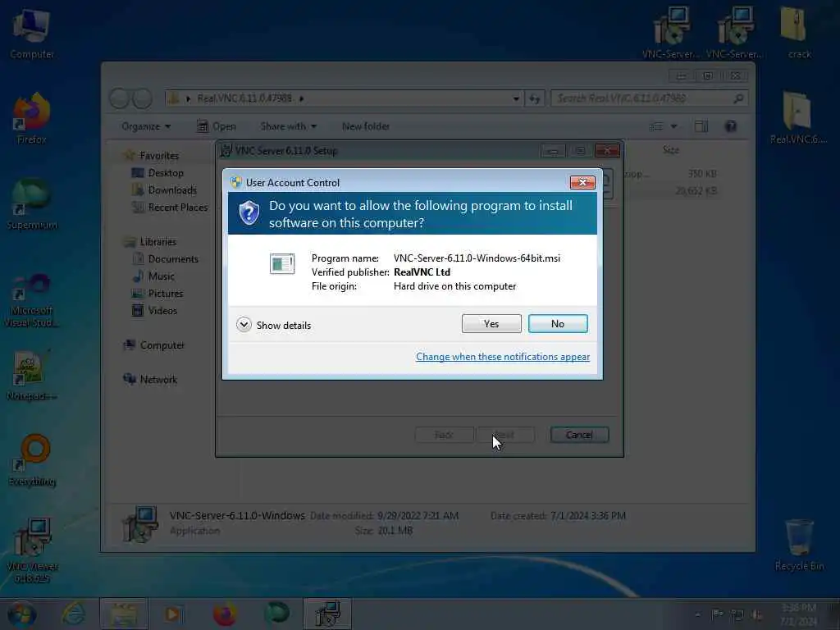Open address bar history dropdown
Viewport: 840px width, 630px height.
click(516, 98)
